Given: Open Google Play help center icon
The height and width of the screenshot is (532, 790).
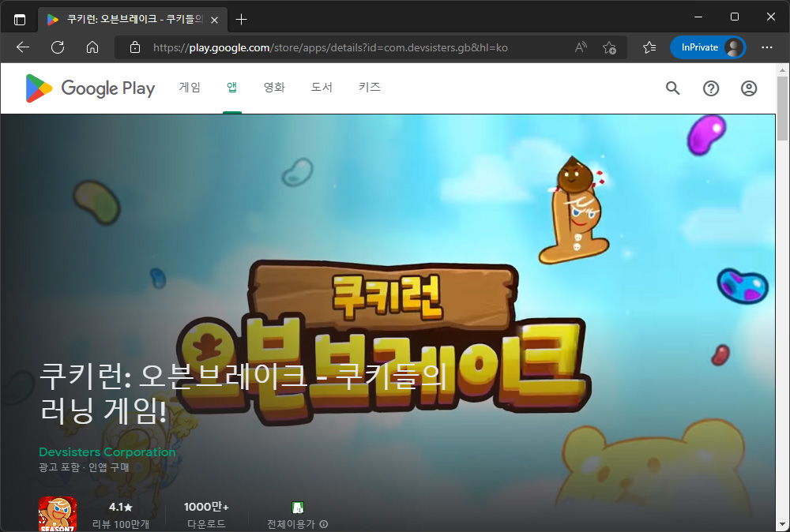Looking at the screenshot, I should point(711,88).
